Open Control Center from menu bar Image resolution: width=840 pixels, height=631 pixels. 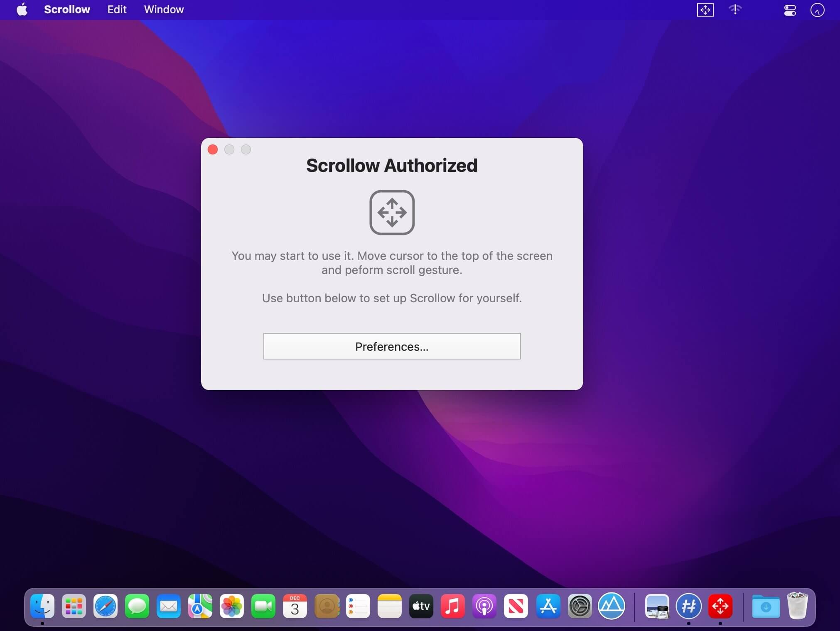[790, 10]
